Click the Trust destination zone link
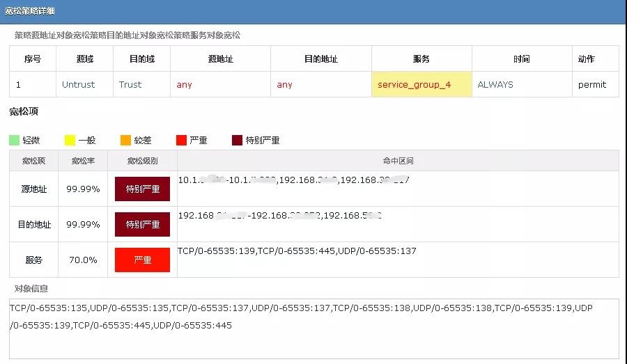This screenshot has width=627, height=364. tap(130, 85)
